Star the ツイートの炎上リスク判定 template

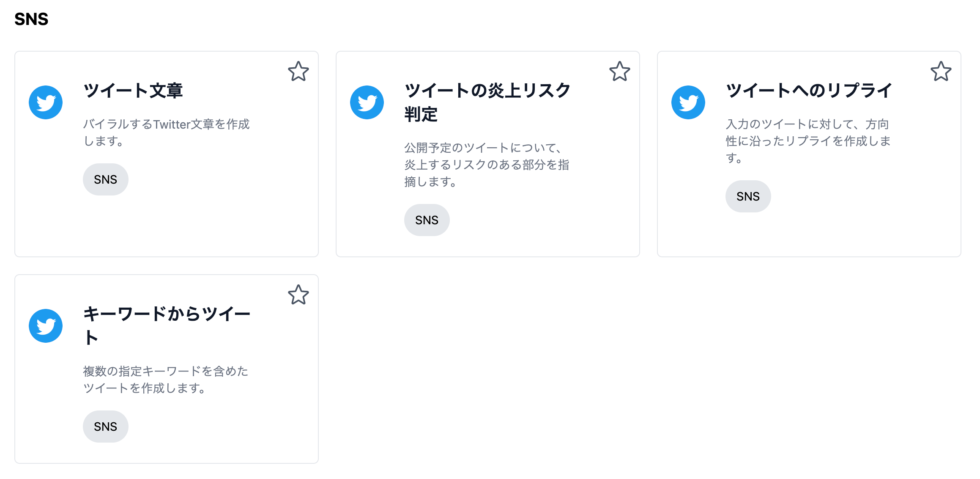pyautogui.click(x=620, y=71)
